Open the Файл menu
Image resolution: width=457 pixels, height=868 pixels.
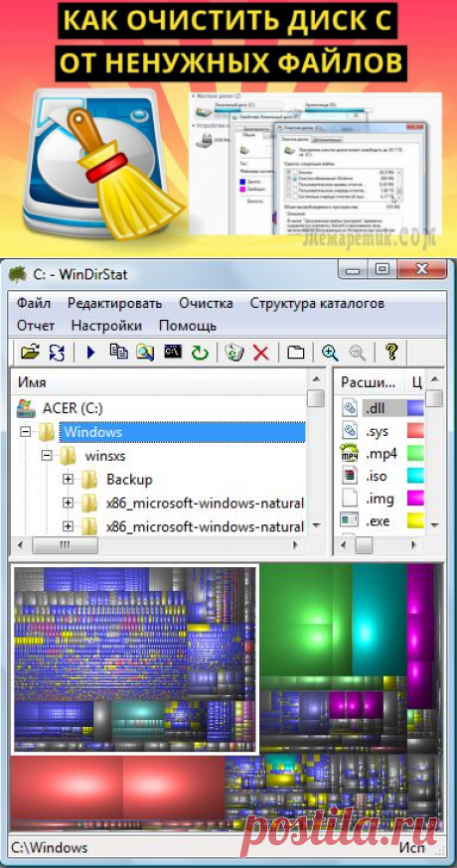click(33, 303)
